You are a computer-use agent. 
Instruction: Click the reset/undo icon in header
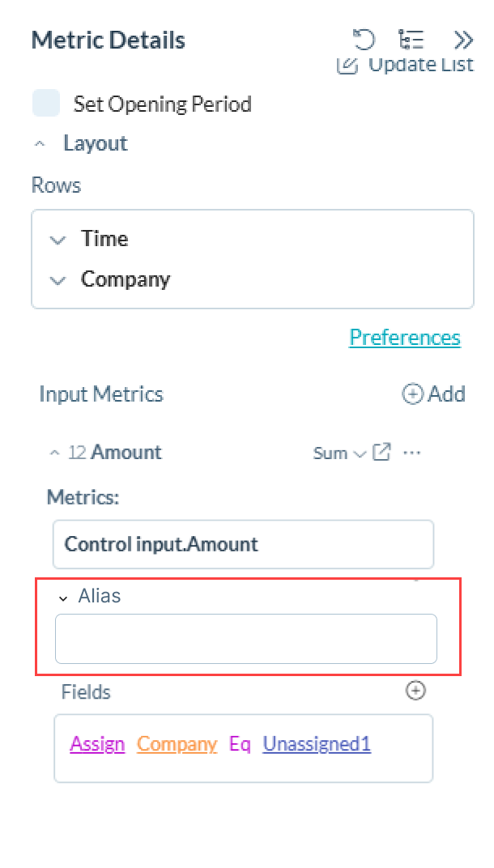364,40
